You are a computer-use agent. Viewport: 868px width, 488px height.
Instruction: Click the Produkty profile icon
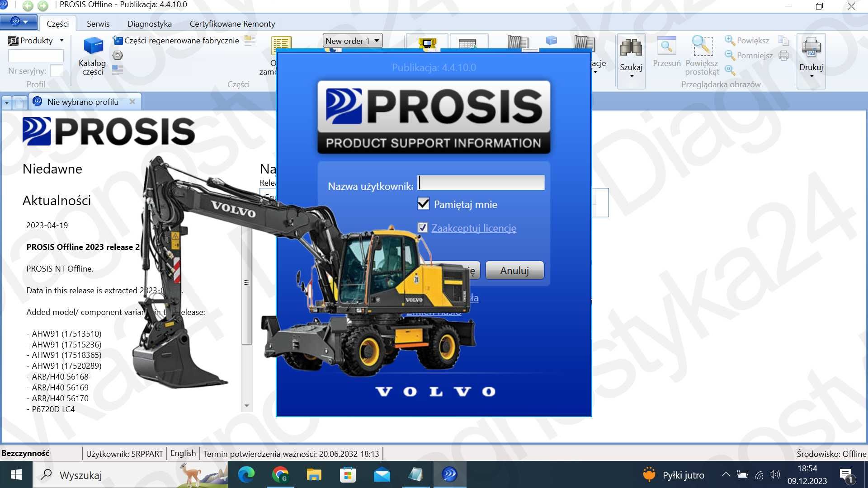[13, 41]
